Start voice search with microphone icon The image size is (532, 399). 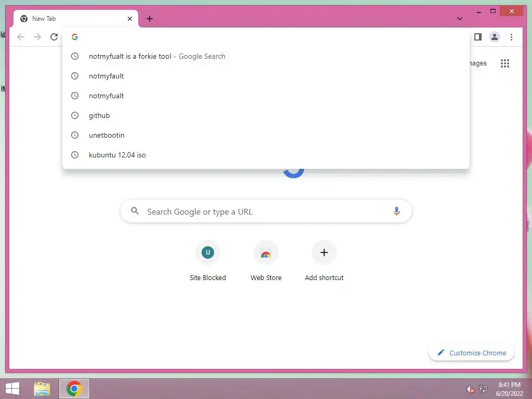pyautogui.click(x=396, y=211)
